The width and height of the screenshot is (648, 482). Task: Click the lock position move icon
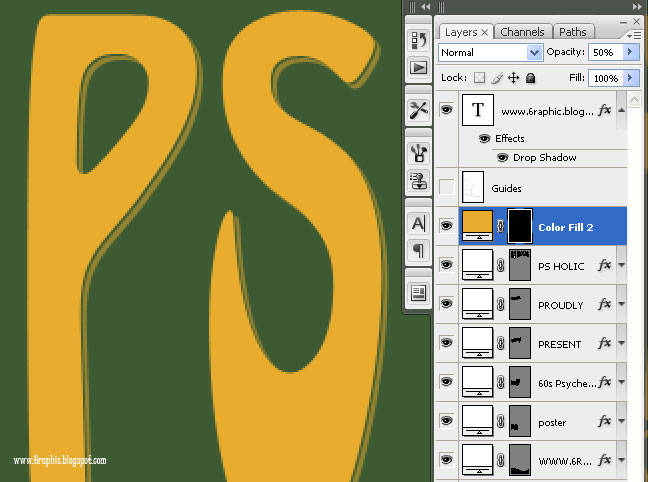[514, 78]
